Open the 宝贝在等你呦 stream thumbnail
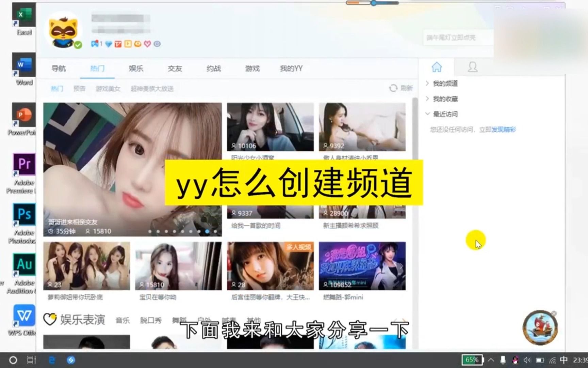The image size is (588, 368). 178,266
